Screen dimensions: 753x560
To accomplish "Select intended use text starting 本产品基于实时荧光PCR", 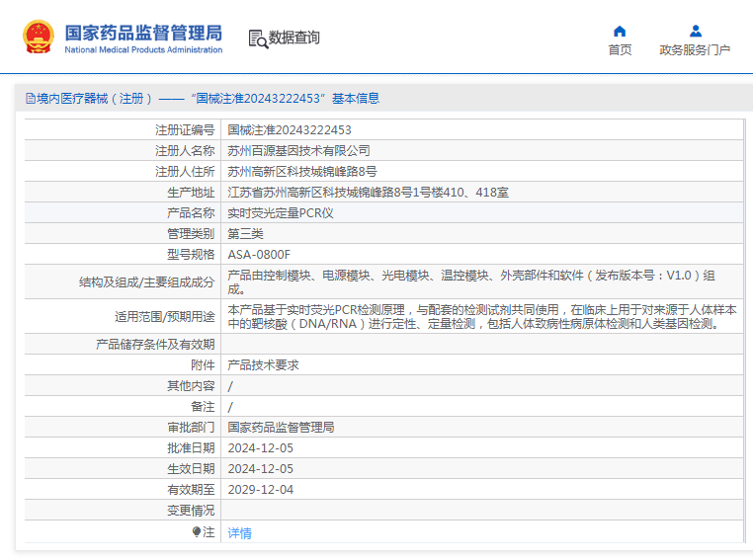I will (x=481, y=317).
